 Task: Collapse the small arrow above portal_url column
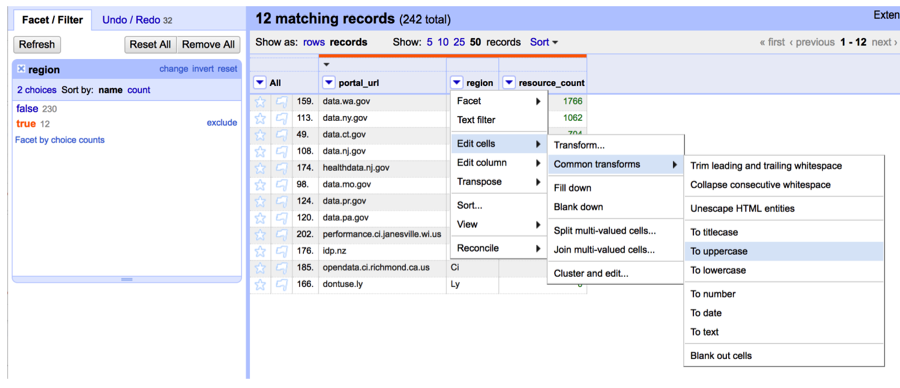pyautogui.click(x=327, y=64)
